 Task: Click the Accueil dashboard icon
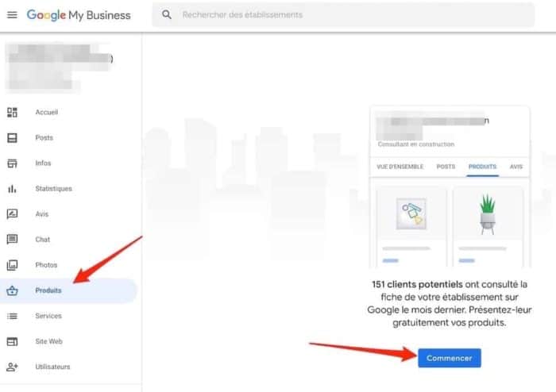point(12,112)
